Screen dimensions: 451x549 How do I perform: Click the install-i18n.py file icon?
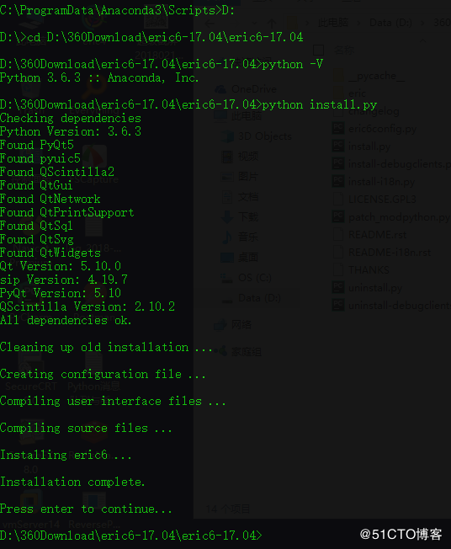point(338,181)
